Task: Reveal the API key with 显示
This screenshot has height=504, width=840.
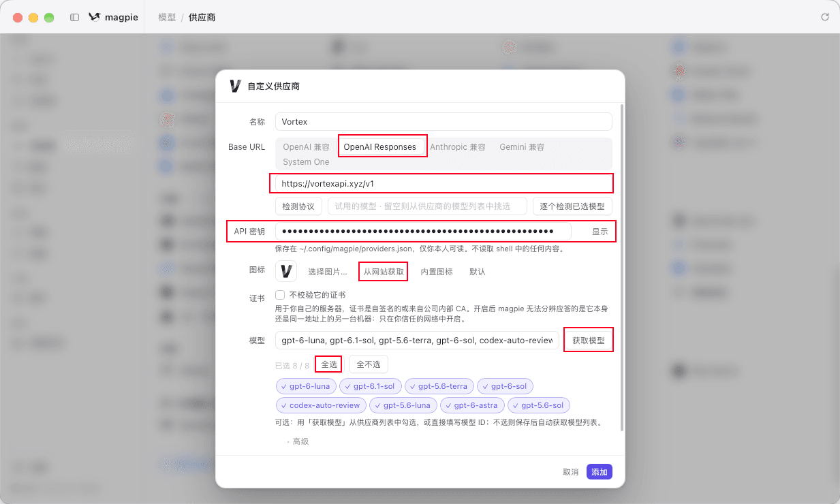Action: [600, 232]
